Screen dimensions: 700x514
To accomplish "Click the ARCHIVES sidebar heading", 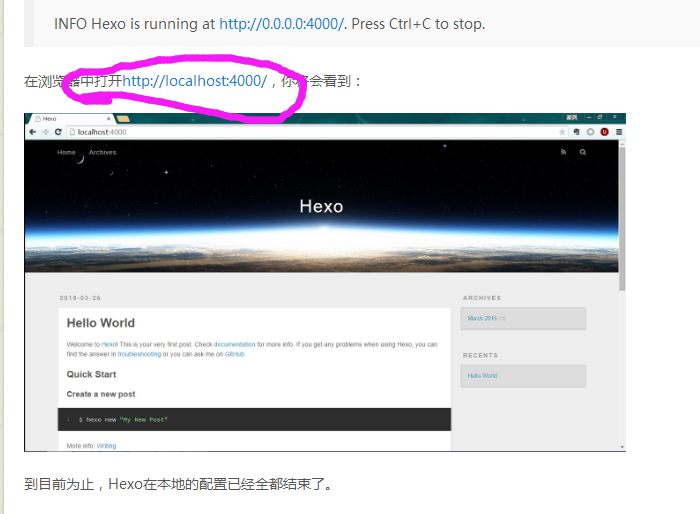I will [482, 298].
